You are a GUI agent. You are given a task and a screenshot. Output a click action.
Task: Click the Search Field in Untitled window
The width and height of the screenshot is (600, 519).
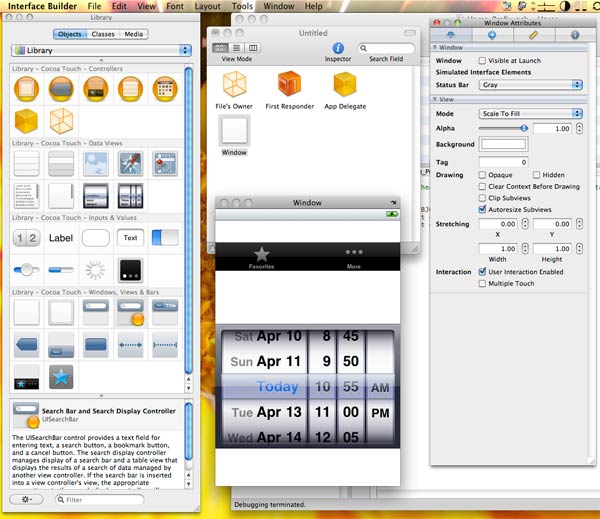pyautogui.click(x=386, y=48)
